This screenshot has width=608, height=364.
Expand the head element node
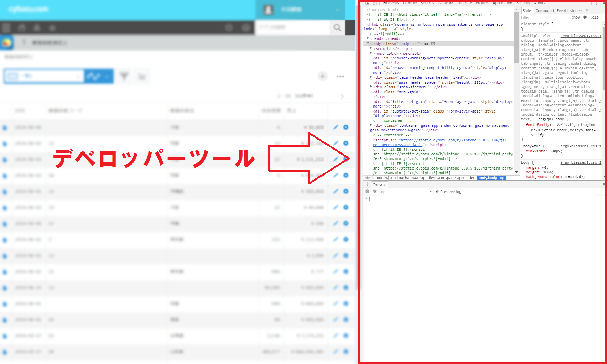tap(368, 38)
